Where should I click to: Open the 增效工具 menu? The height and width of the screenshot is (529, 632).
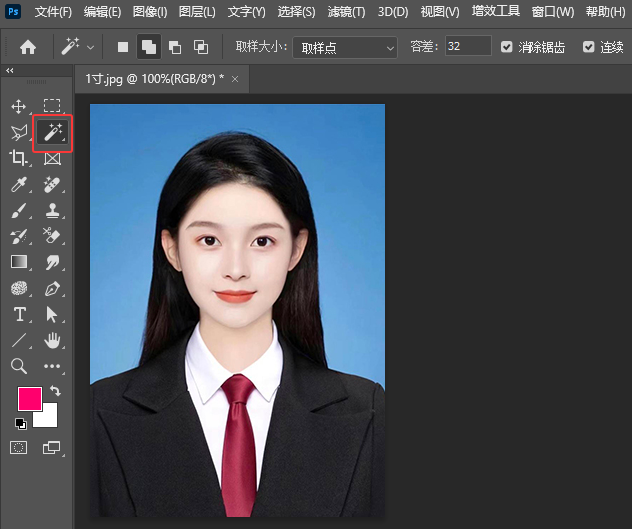coord(495,11)
